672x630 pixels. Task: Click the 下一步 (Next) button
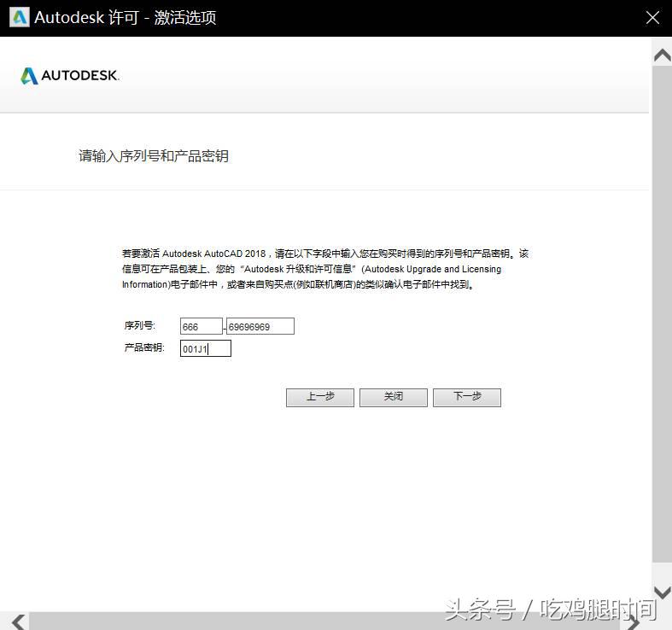[x=467, y=397]
